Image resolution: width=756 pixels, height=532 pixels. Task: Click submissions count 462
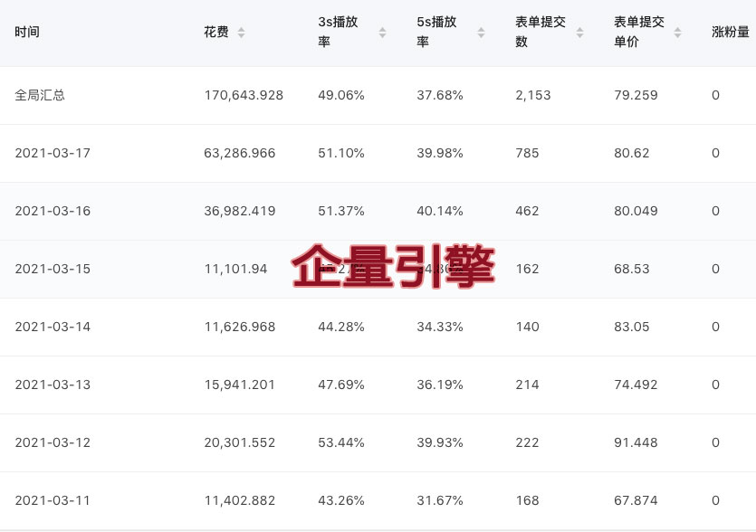click(527, 211)
